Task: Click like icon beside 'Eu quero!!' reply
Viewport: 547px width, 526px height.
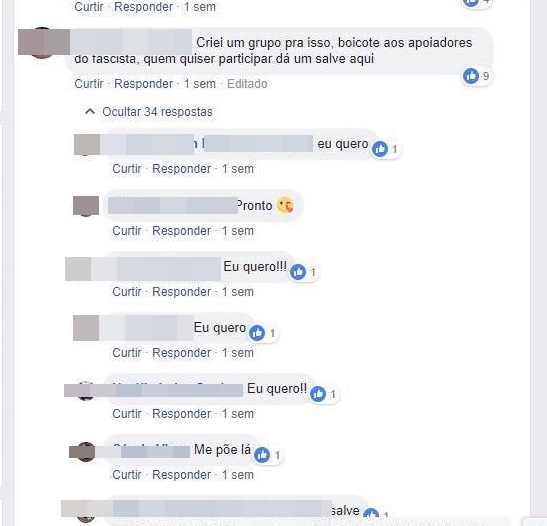Action: [318, 394]
